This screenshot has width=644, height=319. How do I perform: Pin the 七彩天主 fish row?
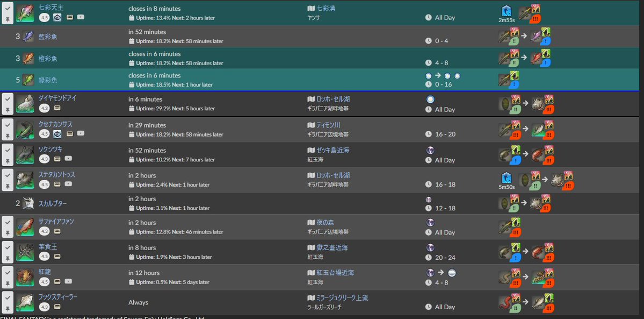pyautogui.click(x=8, y=19)
